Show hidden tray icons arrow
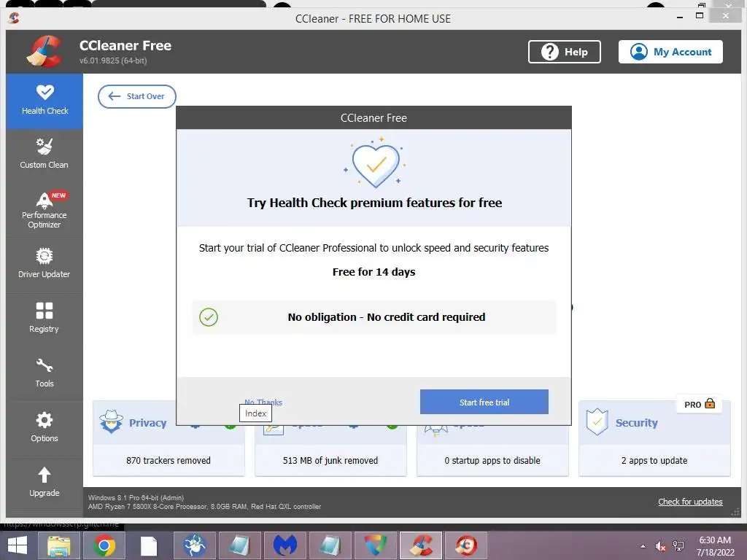This screenshot has width=747, height=560. click(x=643, y=546)
